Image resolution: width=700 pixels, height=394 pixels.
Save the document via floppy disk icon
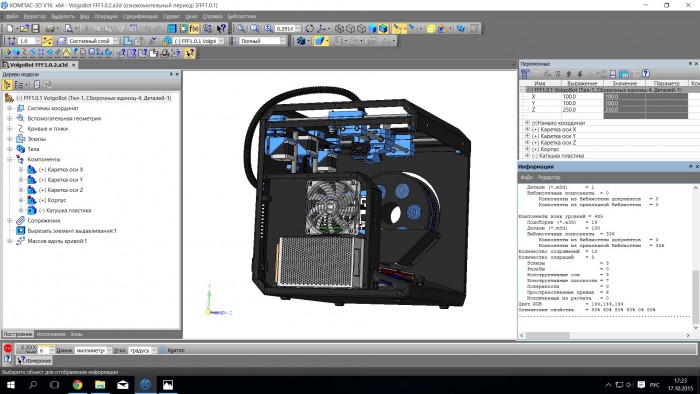coord(35,29)
